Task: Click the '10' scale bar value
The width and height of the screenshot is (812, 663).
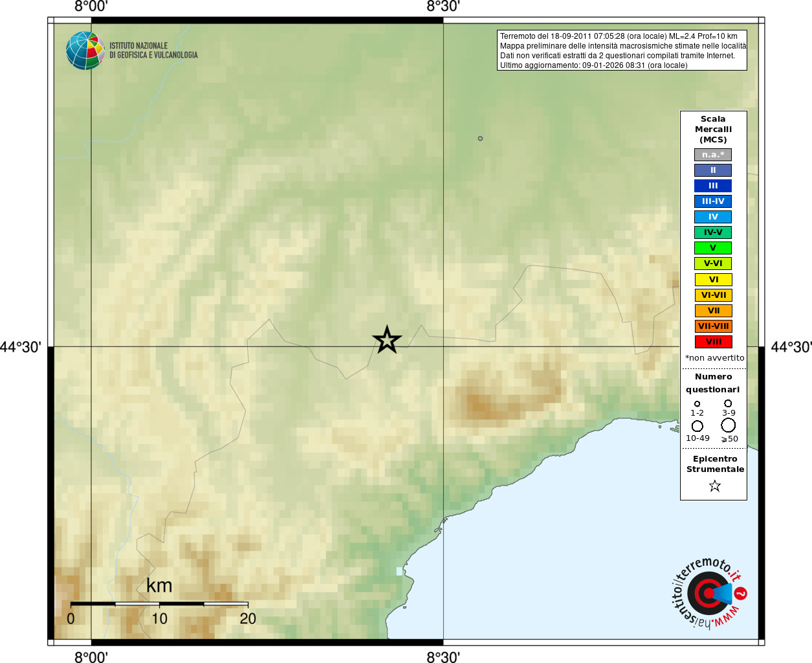Action: pos(159,619)
